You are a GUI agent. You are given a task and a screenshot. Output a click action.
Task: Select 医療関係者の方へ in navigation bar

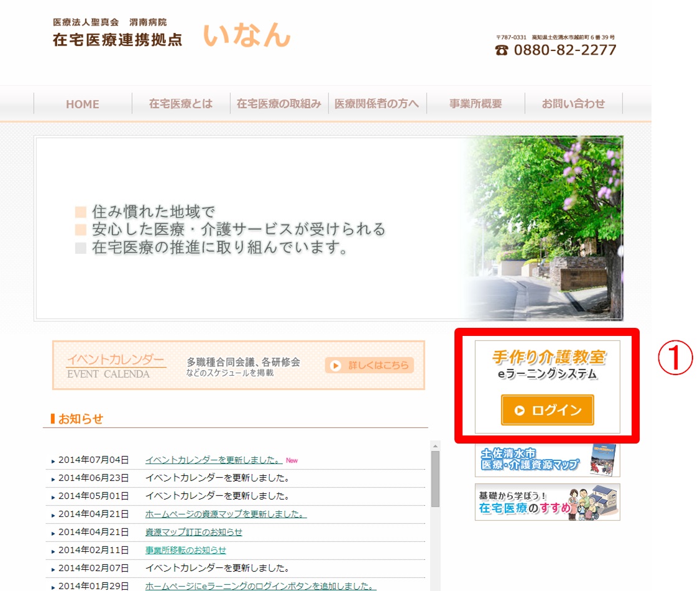point(377,104)
